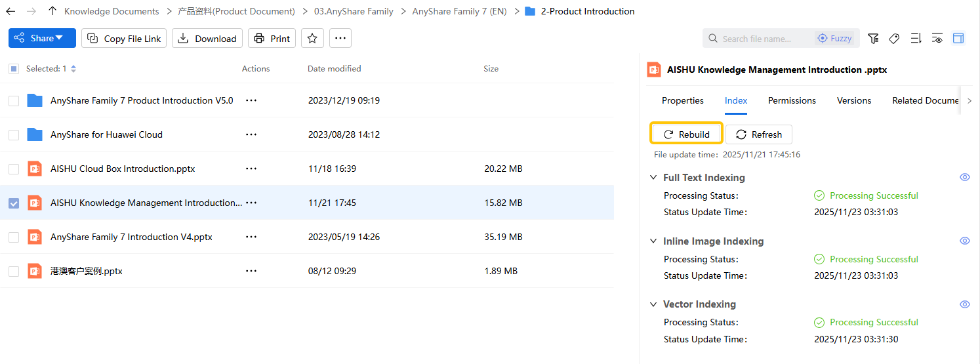Click the search file name field
This screenshot has height=364, width=980.
click(764, 39)
